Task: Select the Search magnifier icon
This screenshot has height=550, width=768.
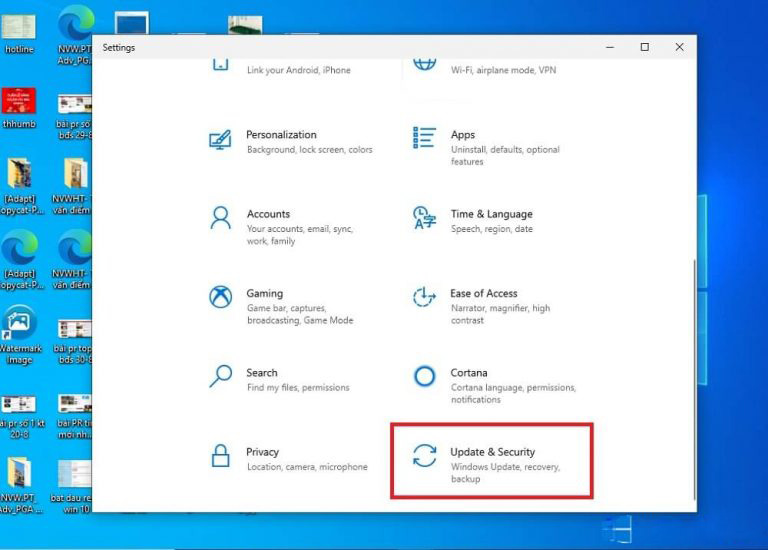Action: click(x=220, y=376)
